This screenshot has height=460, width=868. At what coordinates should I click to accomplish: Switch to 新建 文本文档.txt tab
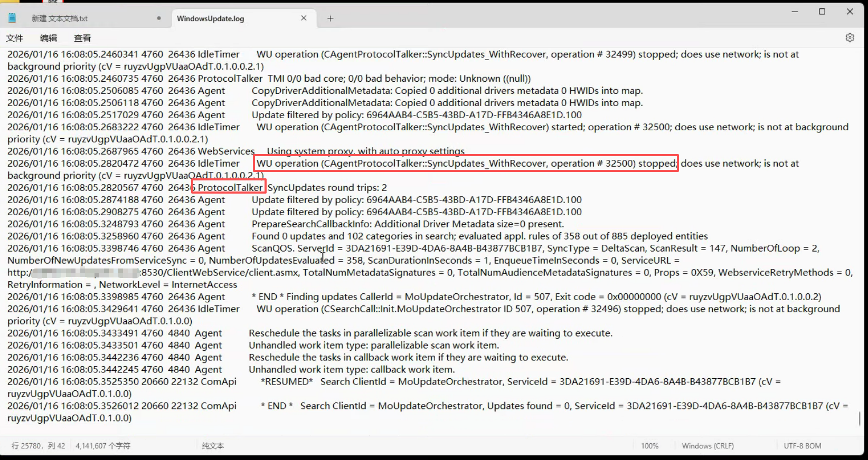click(60, 18)
